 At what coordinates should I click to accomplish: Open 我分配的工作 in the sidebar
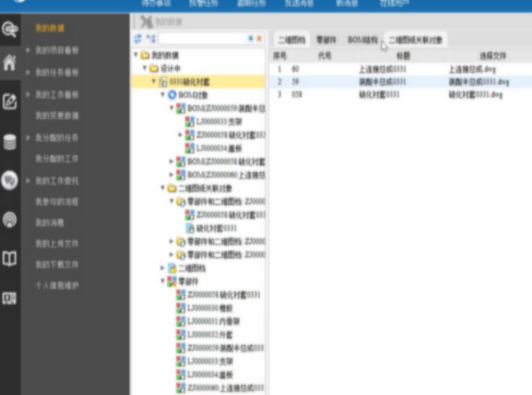click(x=57, y=159)
